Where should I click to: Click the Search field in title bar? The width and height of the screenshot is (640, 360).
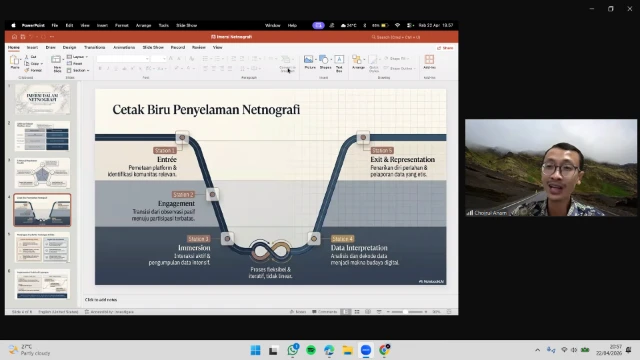(x=396, y=37)
